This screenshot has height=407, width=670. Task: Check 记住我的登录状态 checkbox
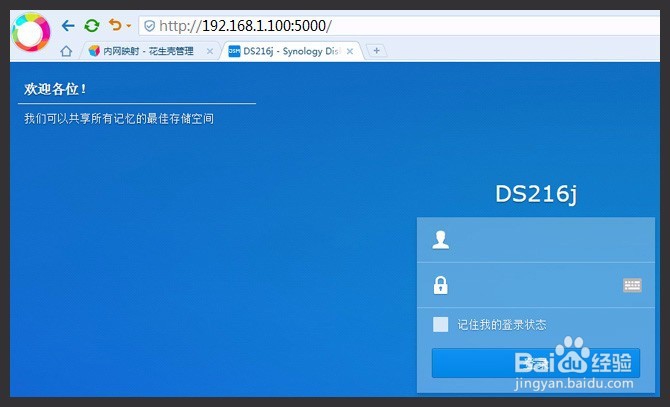(441, 324)
